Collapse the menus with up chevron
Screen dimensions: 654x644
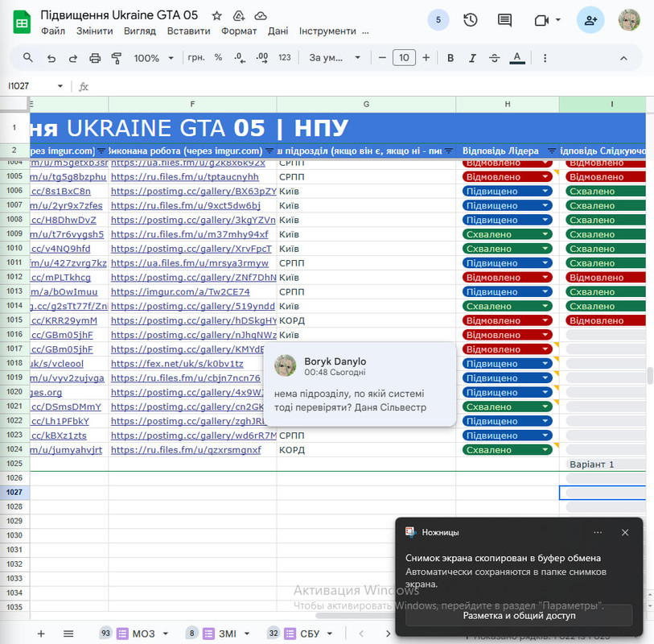(623, 58)
